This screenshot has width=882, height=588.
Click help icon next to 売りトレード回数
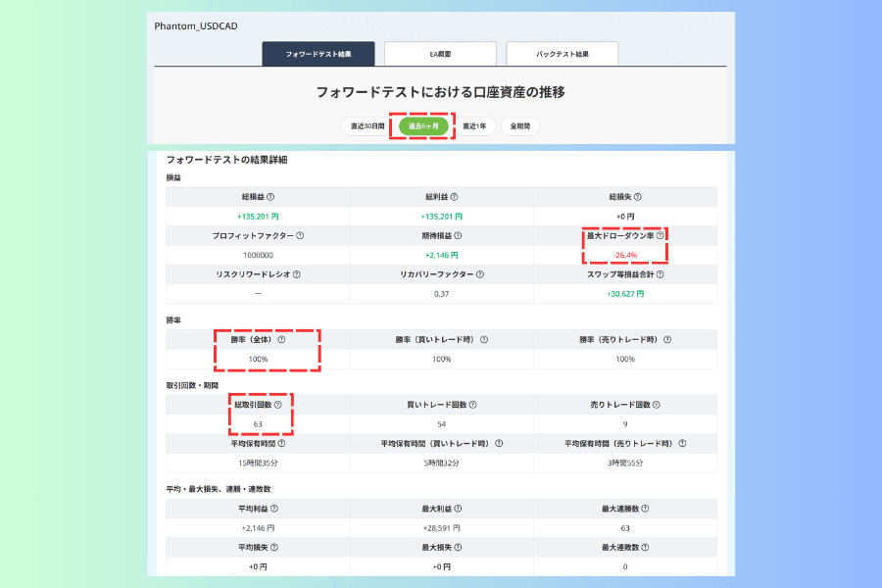click(x=656, y=405)
